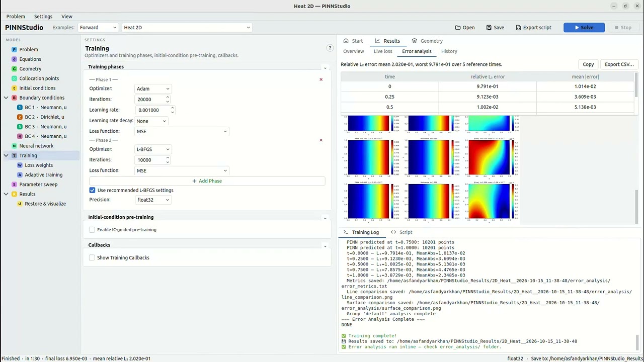Screen dimensions: 644x362
Task: Click the BC 1 Neumann icon
Action: click(20, 107)
